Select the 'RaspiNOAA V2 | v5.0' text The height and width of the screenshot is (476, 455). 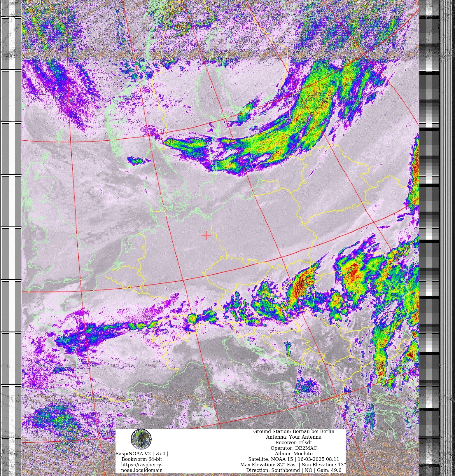(x=142, y=454)
